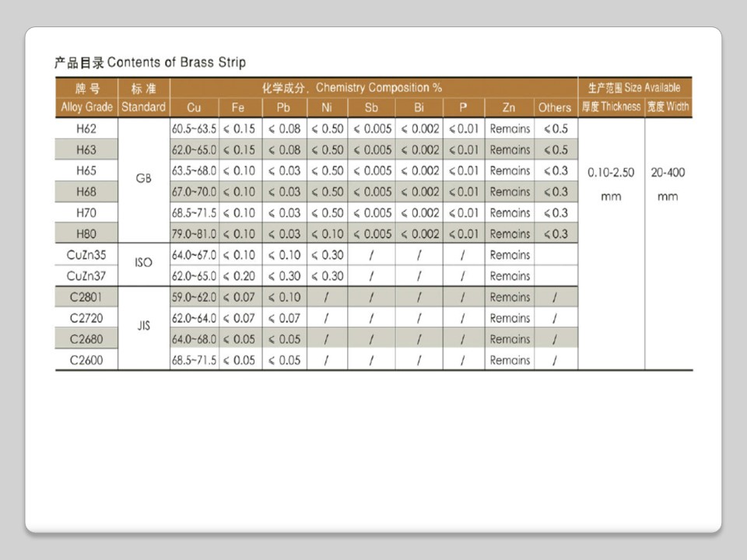Click the Cu column header

coord(194,107)
